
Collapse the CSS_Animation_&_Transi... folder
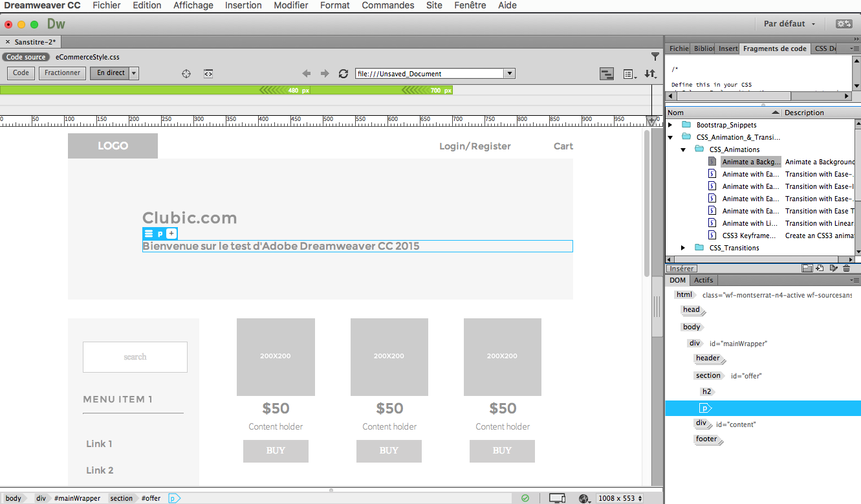[671, 137]
